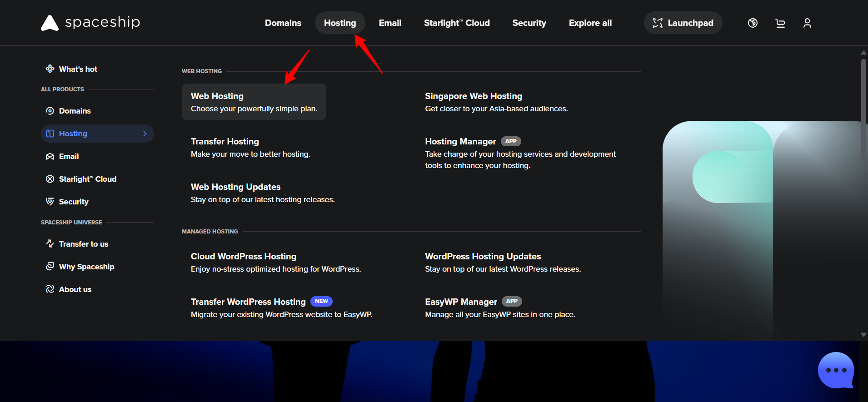
Task: Open the shopping cart icon
Action: 780,23
